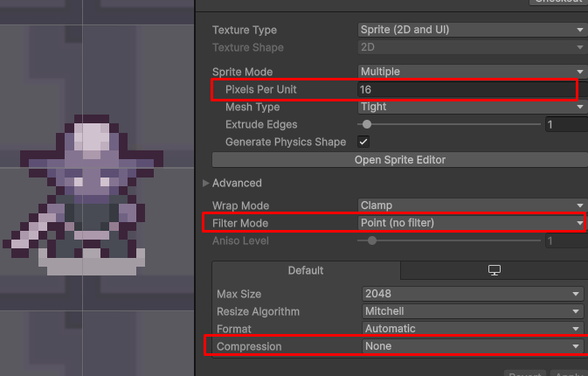Expand the Resize Algorithm dropdown showing Mitchell
The height and width of the screenshot is (376, 588).
coord(472,311)
